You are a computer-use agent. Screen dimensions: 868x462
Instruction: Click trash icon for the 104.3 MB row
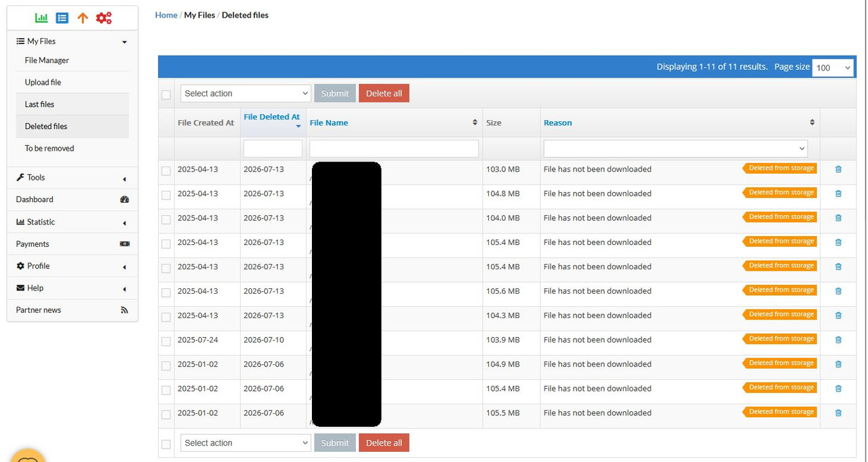(x=838, y=316)
